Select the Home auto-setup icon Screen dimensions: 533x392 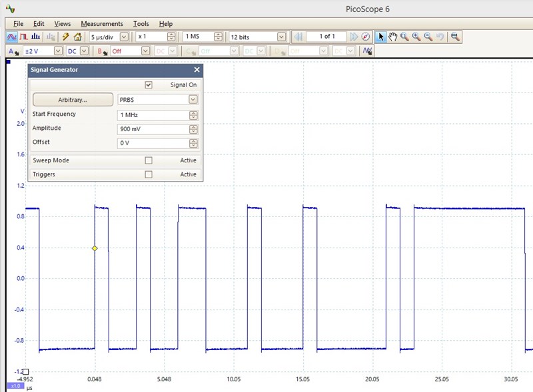[78, 37]
